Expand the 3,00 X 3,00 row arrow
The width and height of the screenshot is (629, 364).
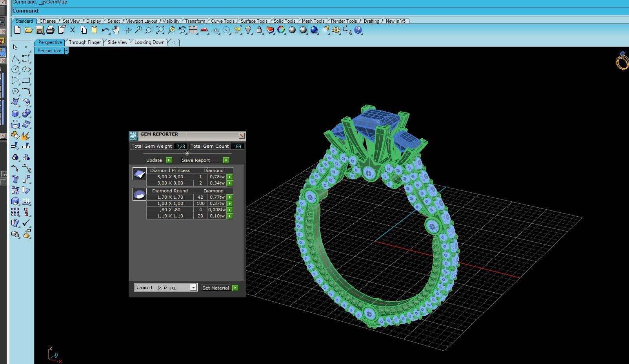[230, 183]
